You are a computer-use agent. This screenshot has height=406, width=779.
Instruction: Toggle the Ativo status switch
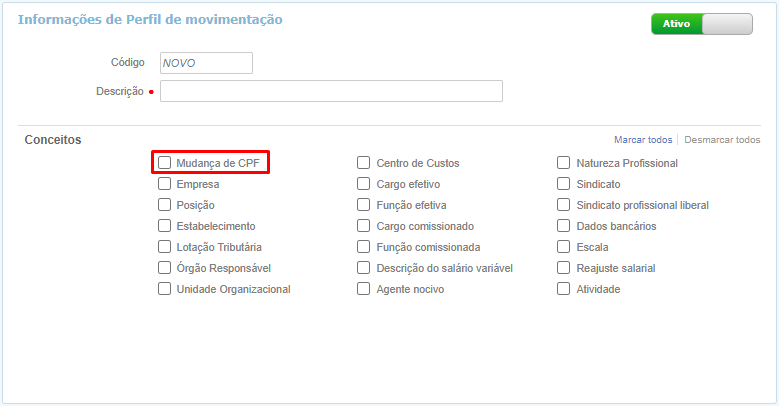point(701,24)
